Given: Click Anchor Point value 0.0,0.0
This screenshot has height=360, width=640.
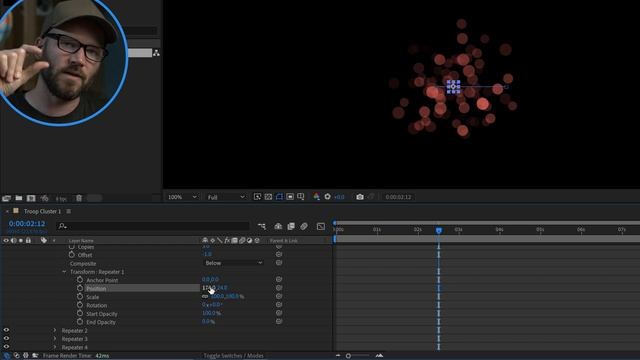Looking at the screenshot, I should pyautogui.click(x=210, y=280).
